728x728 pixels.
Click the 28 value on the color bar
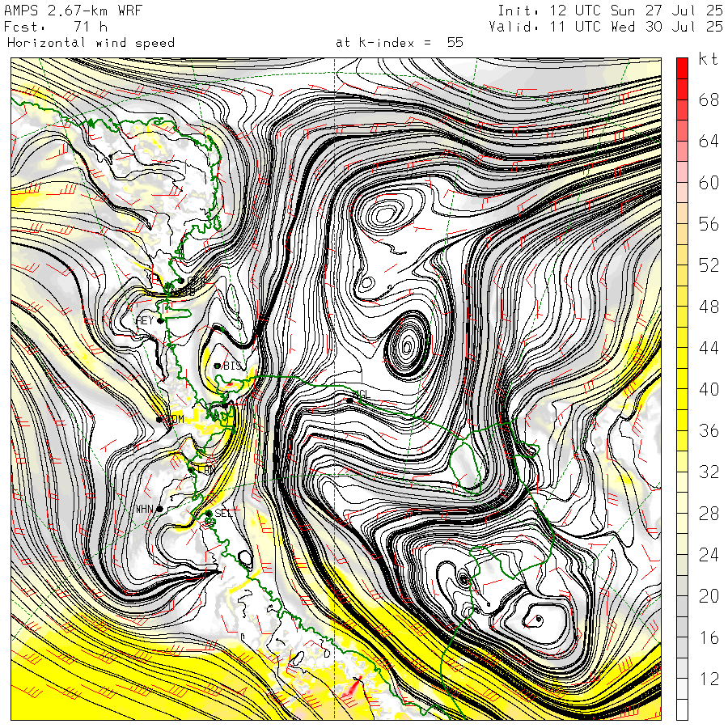pos(709,513)
